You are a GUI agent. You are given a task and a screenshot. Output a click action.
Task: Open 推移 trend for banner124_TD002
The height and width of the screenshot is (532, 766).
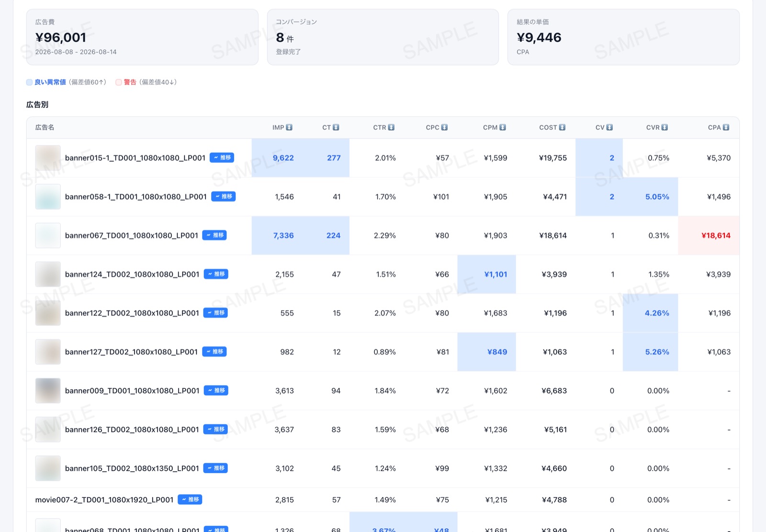216,274
